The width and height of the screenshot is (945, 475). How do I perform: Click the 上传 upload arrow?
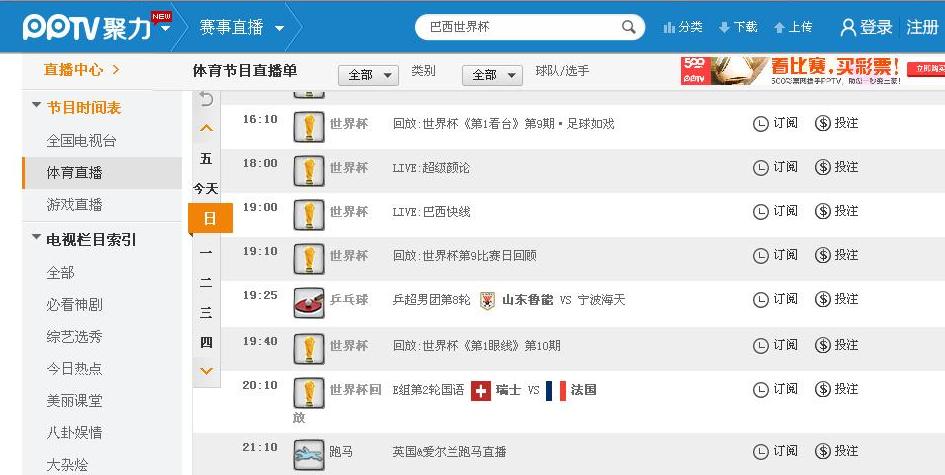(x=779, y=27)
